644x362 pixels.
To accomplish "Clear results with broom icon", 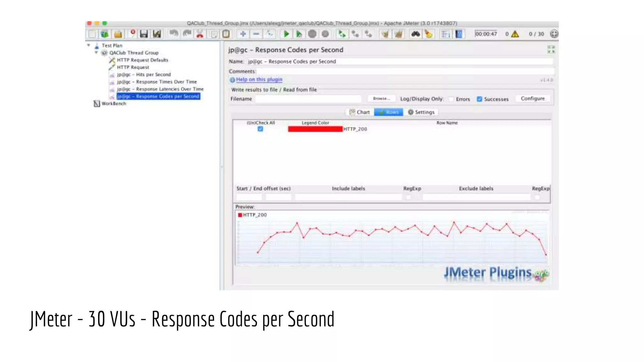I will point(385,34).
